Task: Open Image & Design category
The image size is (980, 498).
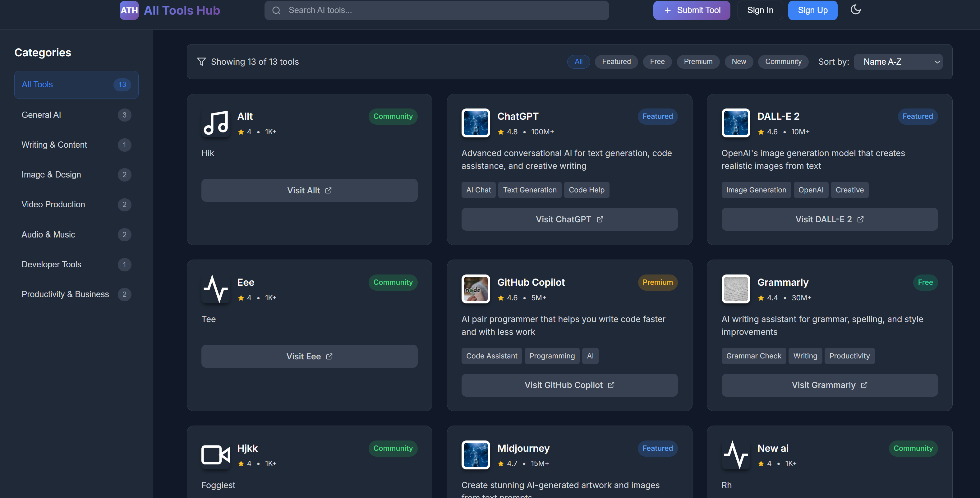Action: click(76, 175)
